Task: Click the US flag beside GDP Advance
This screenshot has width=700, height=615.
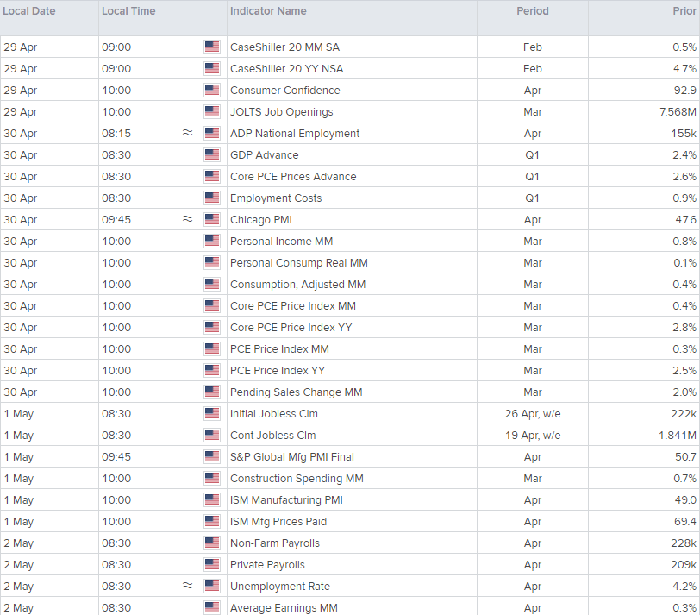Action: point(212,155)
